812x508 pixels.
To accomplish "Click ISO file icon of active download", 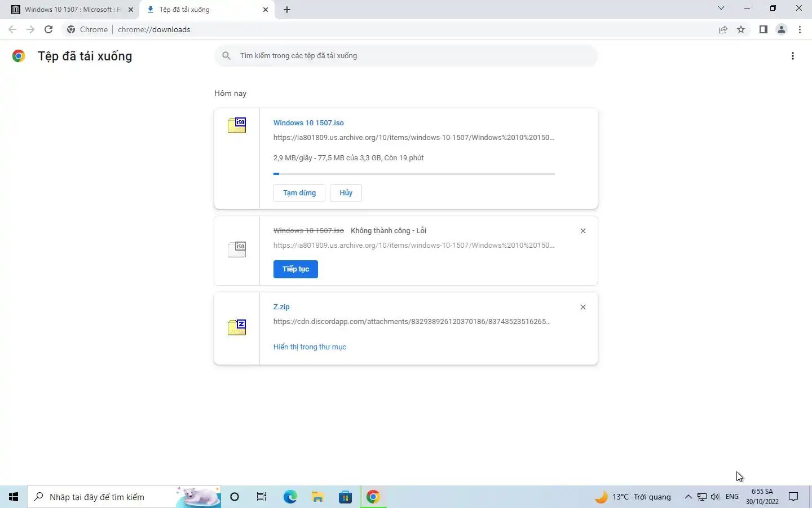I will click(237, 125).
